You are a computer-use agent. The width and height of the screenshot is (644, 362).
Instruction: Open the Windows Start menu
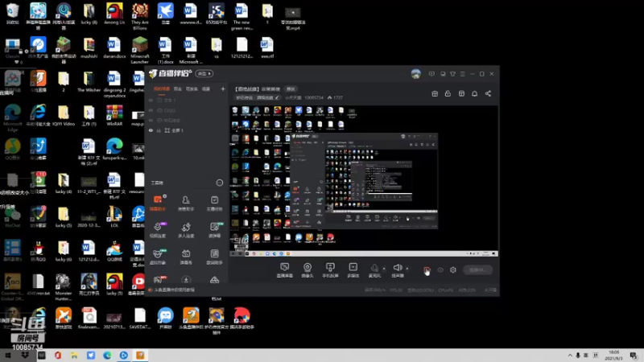pyautogui.click(x=8, y=356)
